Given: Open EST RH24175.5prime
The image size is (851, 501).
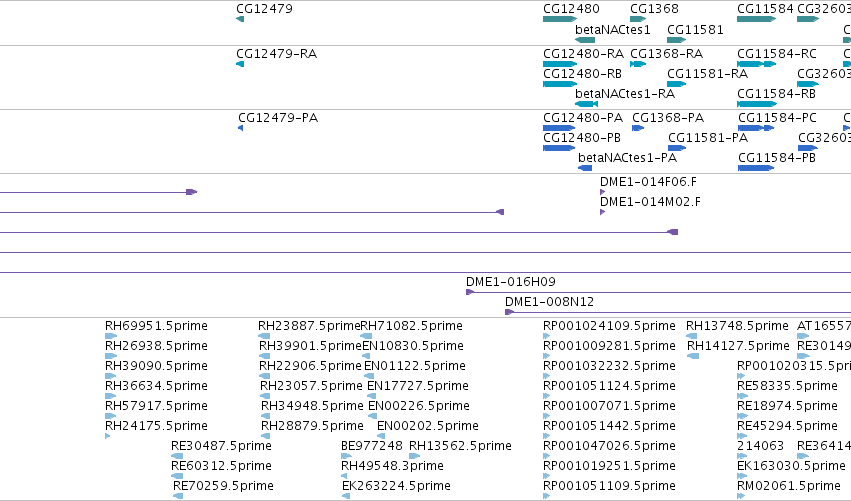Looking at the screenshot, I should tap(156, 426).
